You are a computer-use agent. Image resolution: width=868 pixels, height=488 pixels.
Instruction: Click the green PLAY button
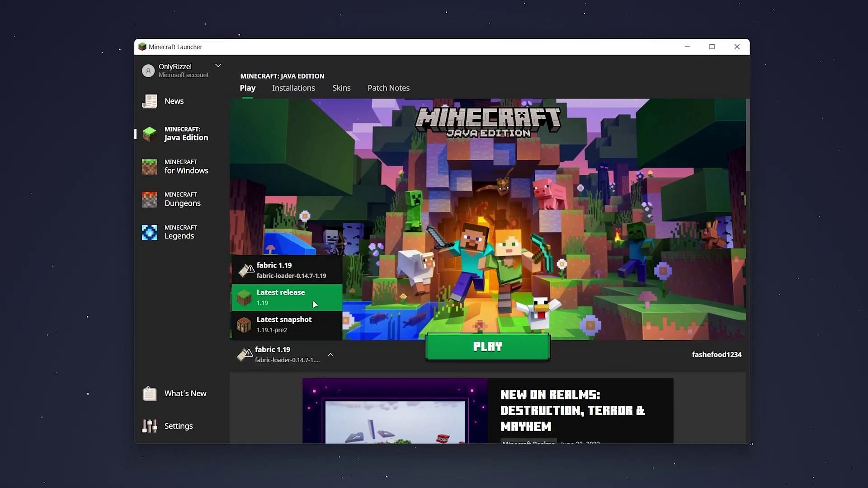[488, 346]
